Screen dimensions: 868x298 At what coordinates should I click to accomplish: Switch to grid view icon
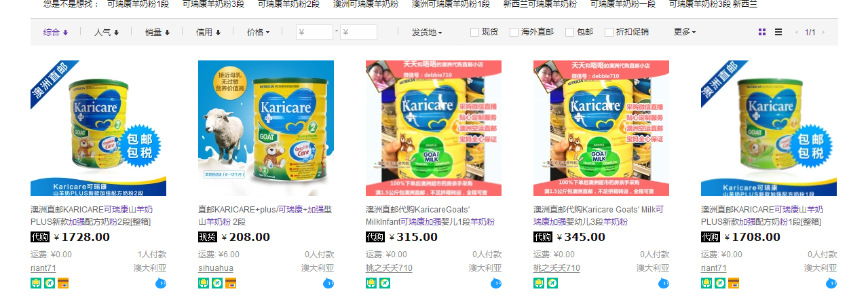[762, 32]
